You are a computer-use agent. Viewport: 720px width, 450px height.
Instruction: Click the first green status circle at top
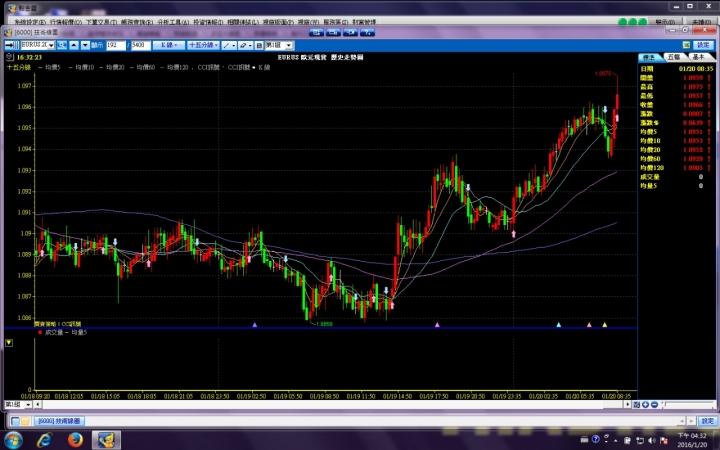coord(622,22)
